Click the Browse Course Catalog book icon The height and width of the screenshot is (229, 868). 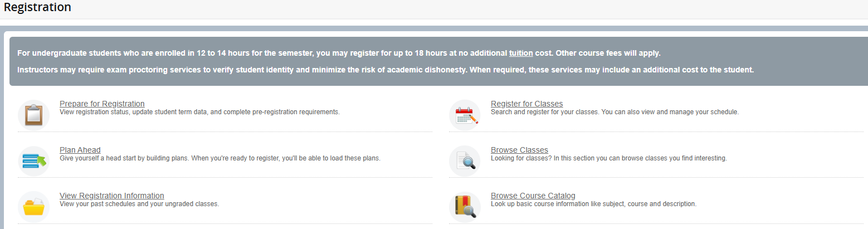(x=465, y=207)
